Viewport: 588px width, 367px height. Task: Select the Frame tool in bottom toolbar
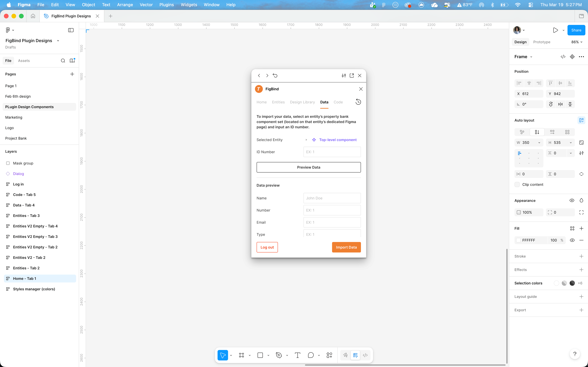pyautogui.click(x=241, y=355)
